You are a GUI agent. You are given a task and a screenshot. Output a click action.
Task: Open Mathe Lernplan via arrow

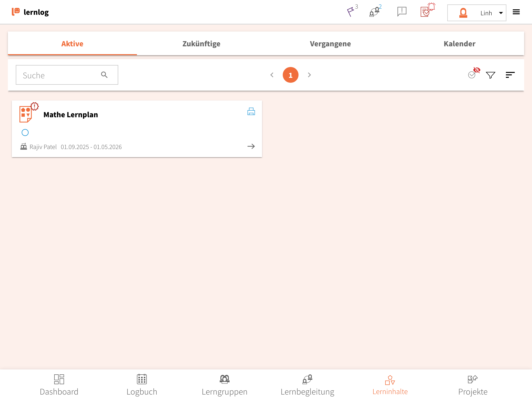pos(251,146)
